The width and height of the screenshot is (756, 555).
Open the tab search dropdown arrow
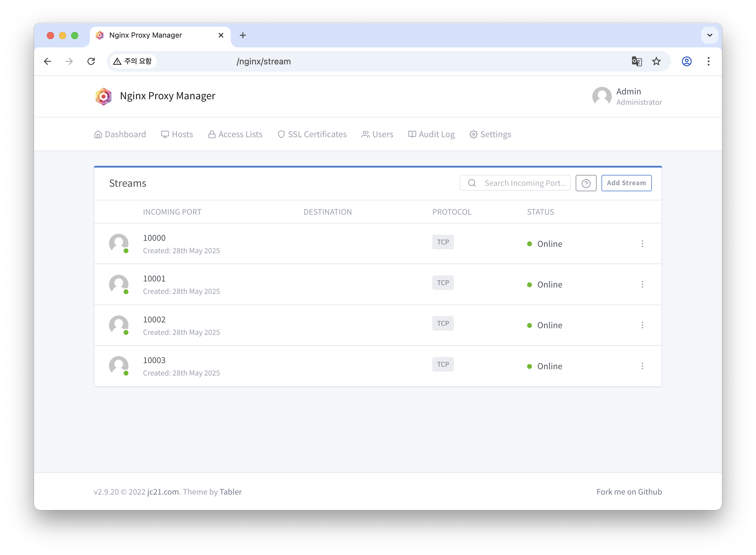(709, 35)
